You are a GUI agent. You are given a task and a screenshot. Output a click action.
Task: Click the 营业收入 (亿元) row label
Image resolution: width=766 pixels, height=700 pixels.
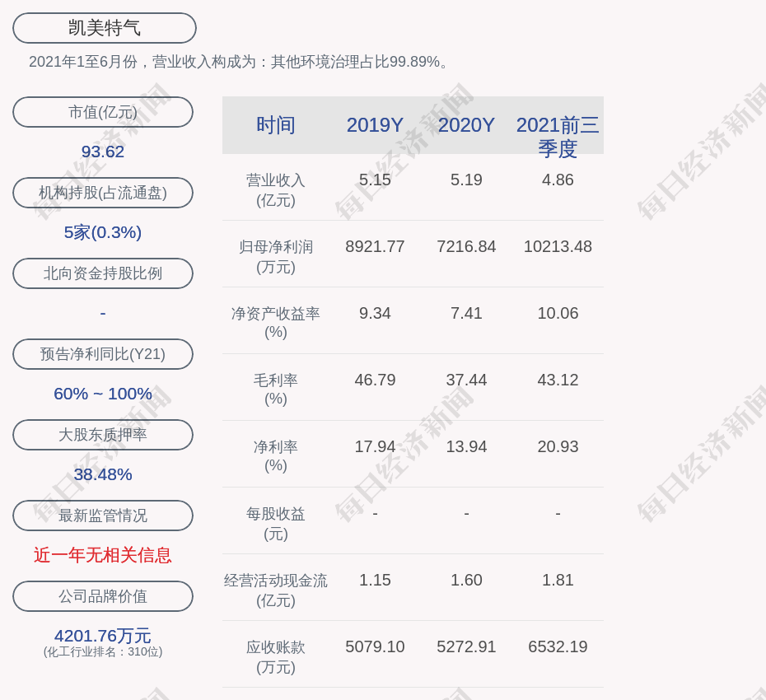click(x=276, y=190)
